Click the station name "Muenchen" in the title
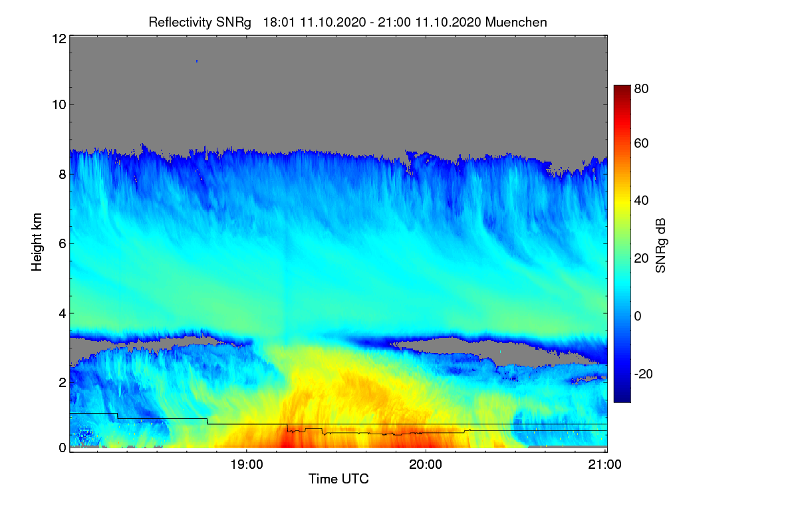The image size is (798, 532). pos(517,22)
